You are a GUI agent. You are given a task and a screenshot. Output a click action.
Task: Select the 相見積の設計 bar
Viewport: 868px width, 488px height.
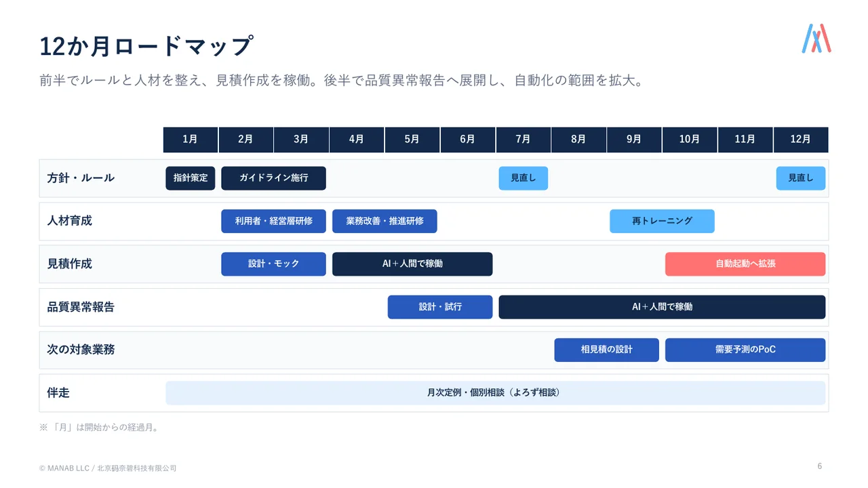coord(607,350)
